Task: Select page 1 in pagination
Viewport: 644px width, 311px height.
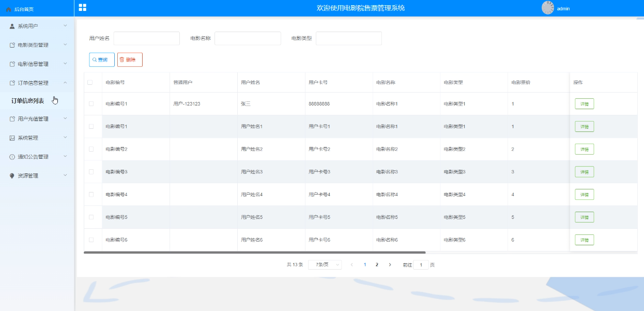Action: pyautogui.click(x=365, y=264)
